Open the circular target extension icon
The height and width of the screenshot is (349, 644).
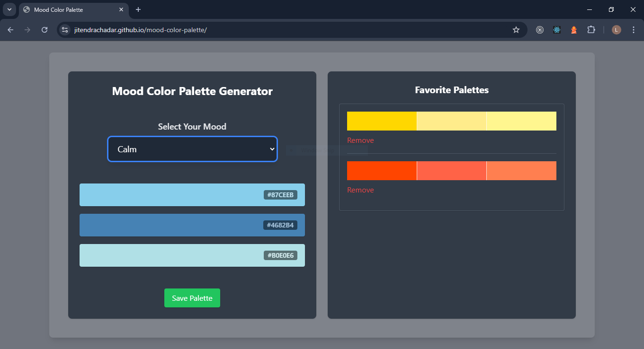pos(540,30)
